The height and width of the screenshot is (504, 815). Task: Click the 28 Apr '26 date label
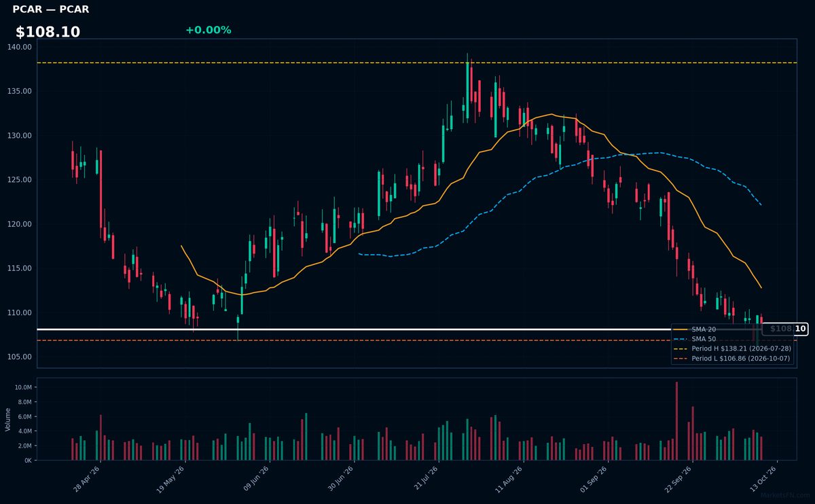87,478
